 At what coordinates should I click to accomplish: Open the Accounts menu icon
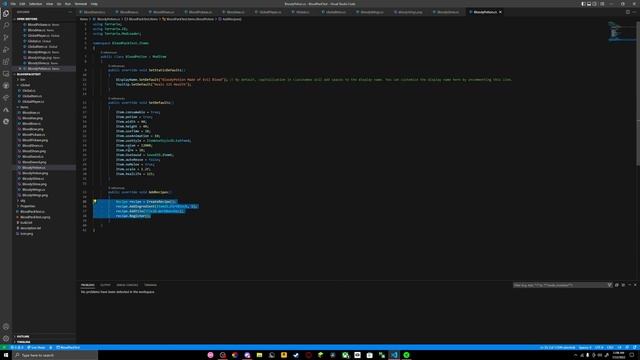coord(6,327)
